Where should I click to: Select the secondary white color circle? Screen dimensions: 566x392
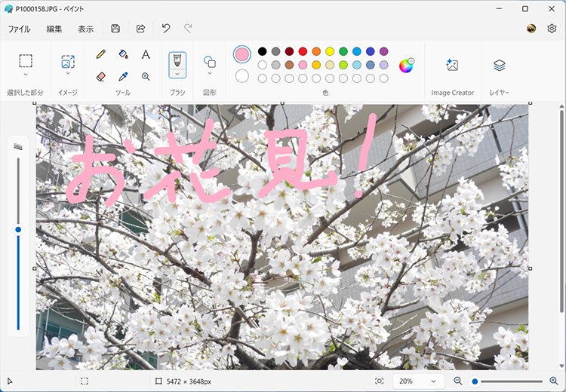(x=242, y=75)
